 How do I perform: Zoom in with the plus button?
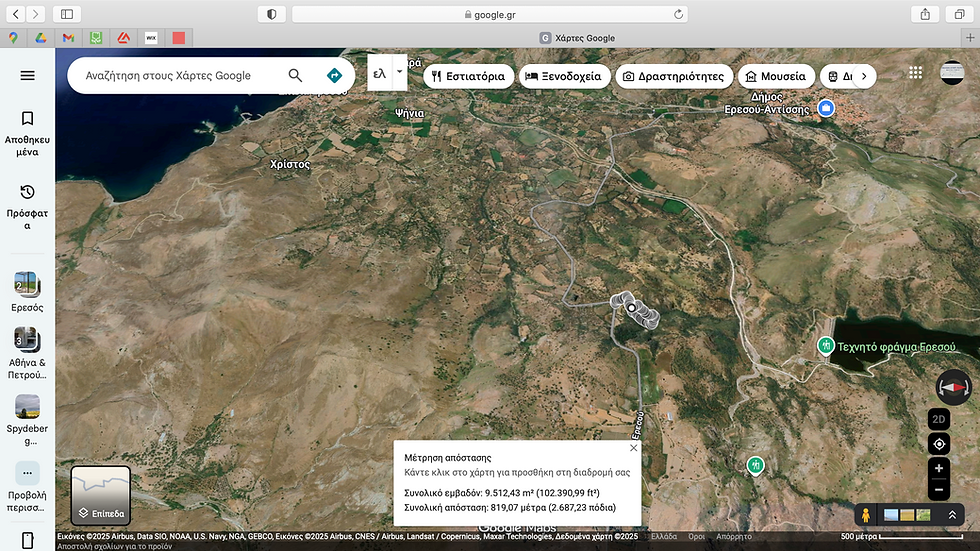pyautogui.click(x=939, y=468)
